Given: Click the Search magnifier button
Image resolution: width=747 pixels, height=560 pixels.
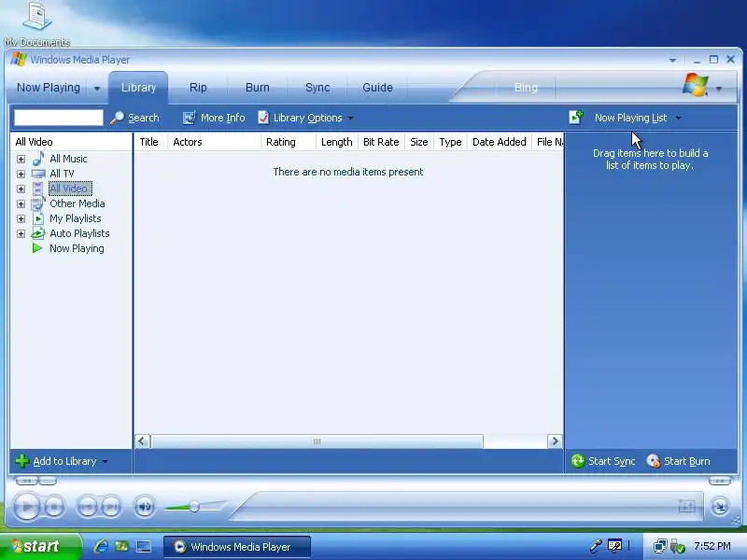Looking at the screenshot, I should click(x=134, y=118).
